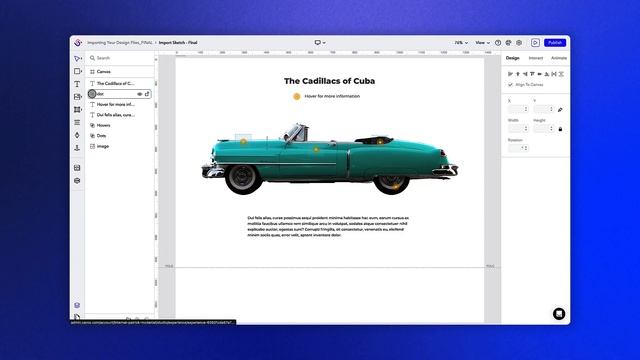This screenshot has height=360, width=640.
Task: Open the layers stack icon at bottom left
Action: click(77, 305)
